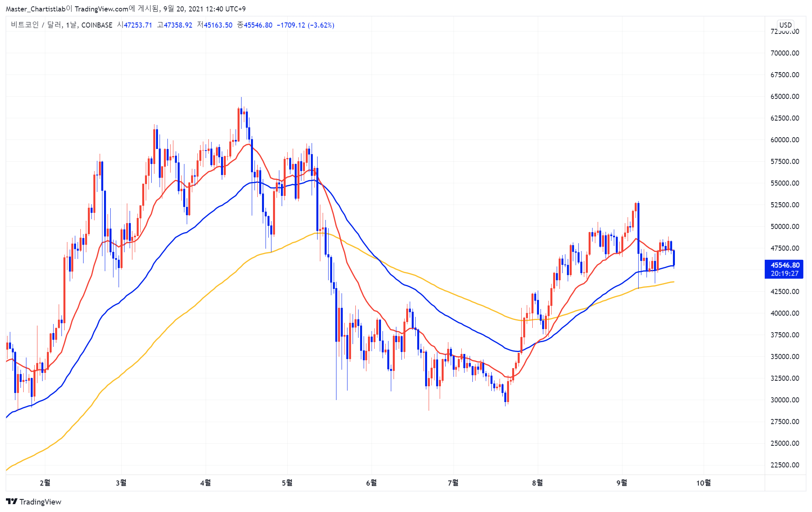
Task: Click the 10월 time axis label
Action: point(704,482)
